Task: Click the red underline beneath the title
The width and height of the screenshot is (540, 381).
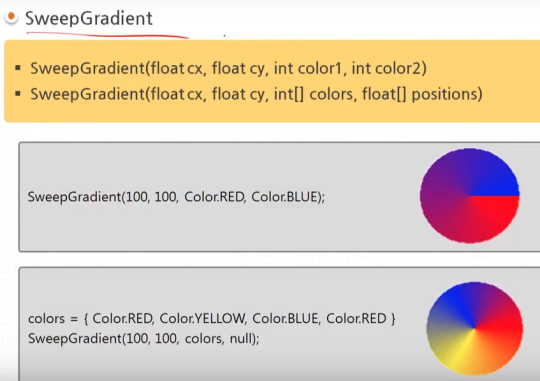Action: tap(107, 35)
